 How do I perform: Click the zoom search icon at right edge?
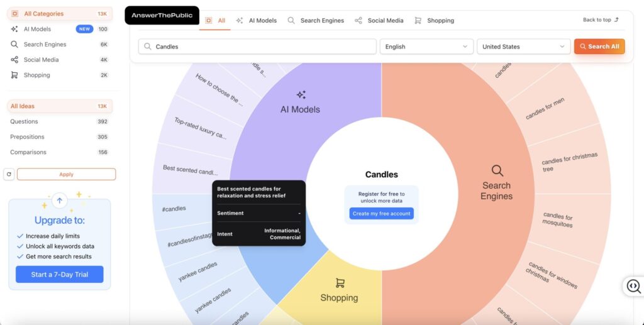tap(633, 287)
